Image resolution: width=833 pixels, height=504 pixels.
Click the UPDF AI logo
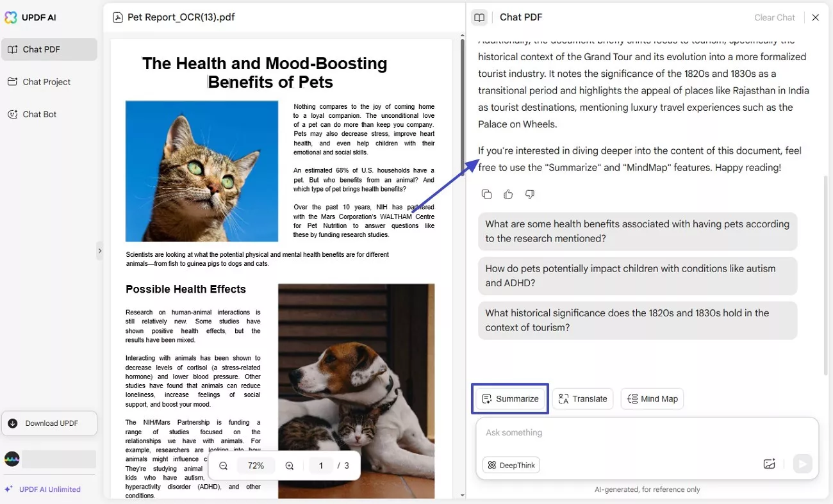click(x=30, y=17)
